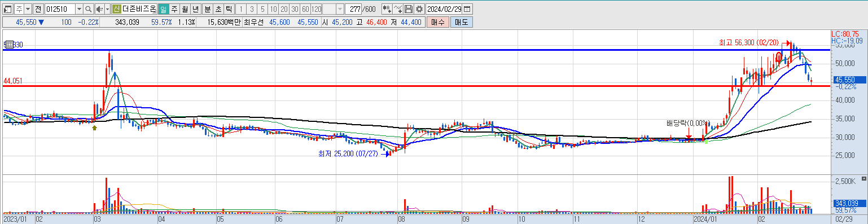
Task: Click the 매도 sell button
Action: (x=462, y=22)
